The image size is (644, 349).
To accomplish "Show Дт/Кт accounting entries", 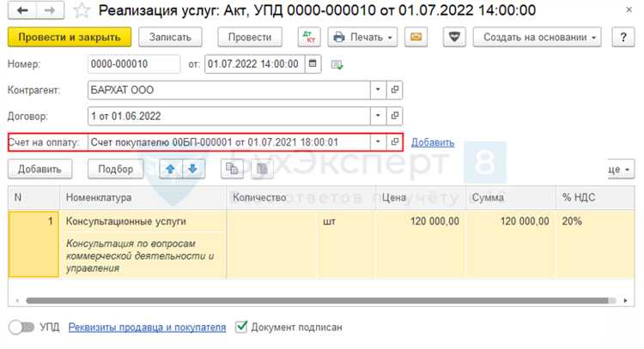I will pos(309,38).
